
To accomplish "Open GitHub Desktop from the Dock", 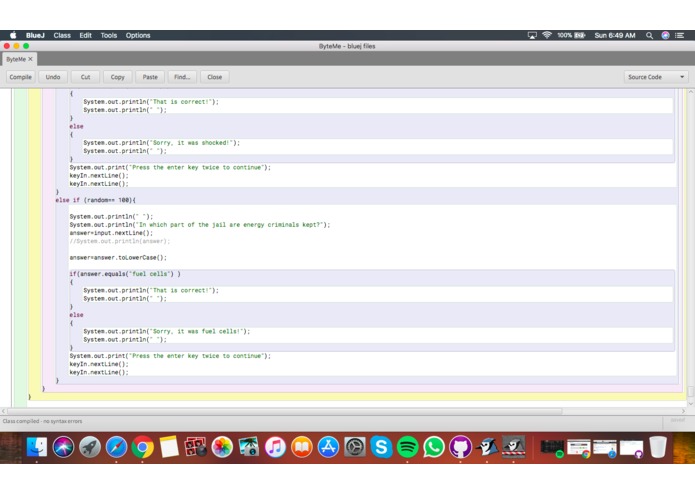I will tap(461, 447).
